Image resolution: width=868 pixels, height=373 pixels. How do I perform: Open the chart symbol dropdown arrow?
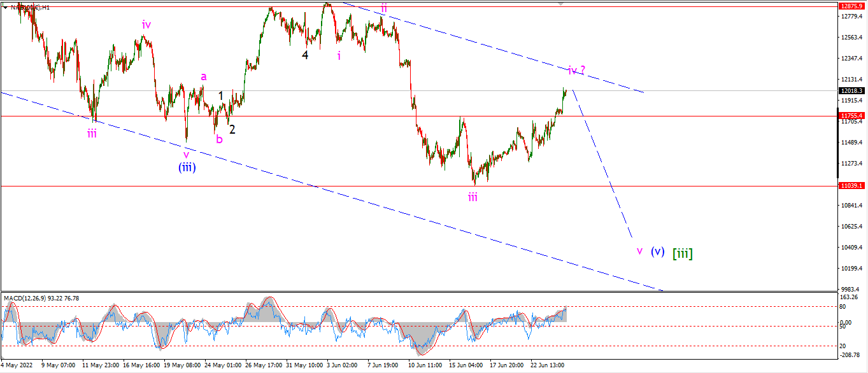(x=6, y=7)
